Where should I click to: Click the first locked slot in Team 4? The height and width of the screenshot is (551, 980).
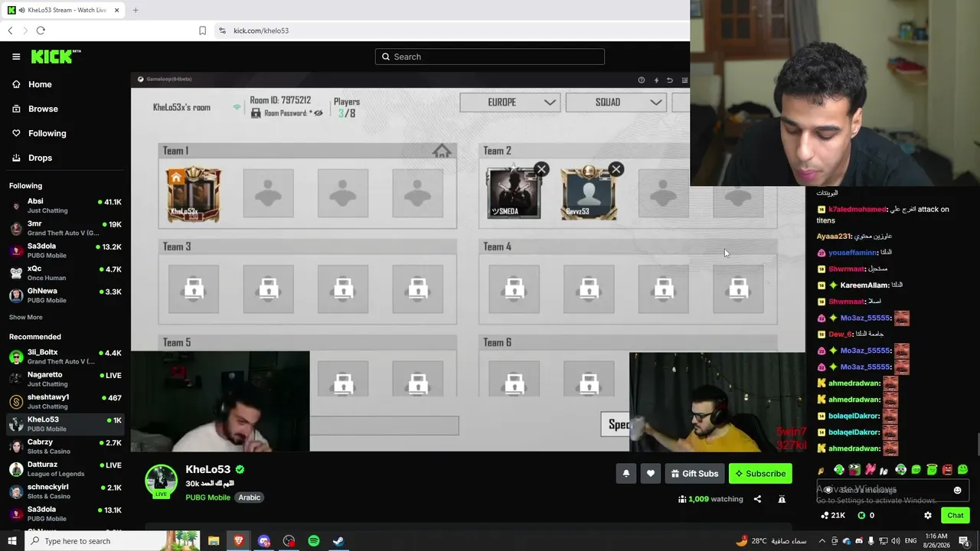coord(514,289)
